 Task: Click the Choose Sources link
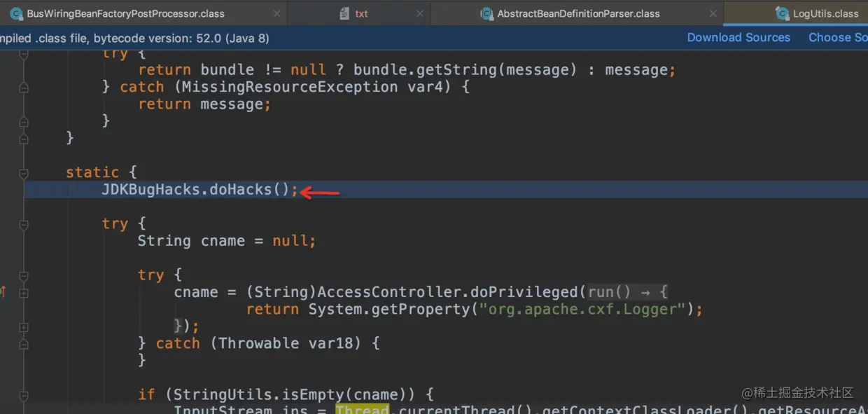tap(838, 38)
